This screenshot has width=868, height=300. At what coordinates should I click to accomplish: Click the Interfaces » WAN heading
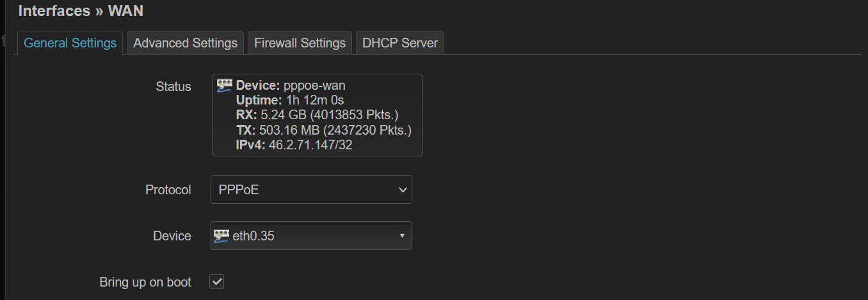click(81, 11)
